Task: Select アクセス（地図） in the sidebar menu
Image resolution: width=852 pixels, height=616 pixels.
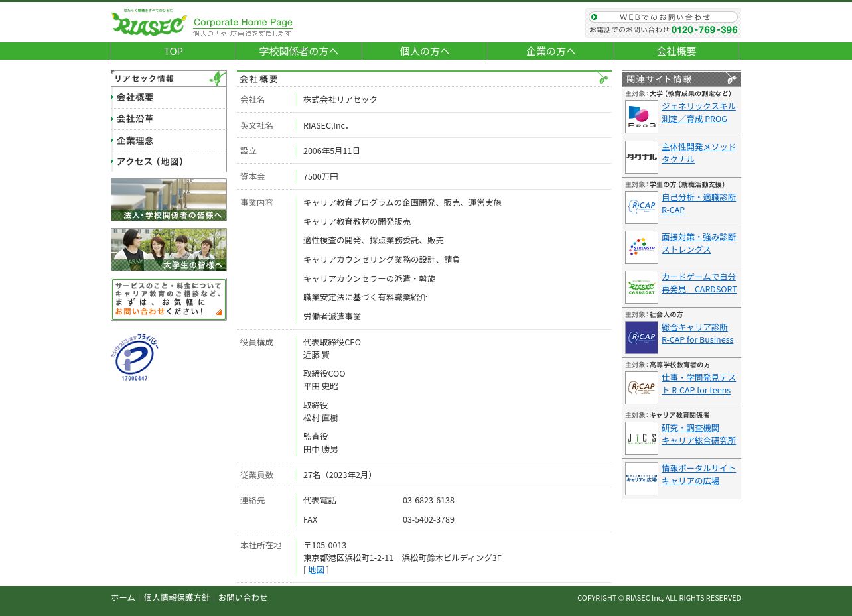Action: (x=169, y=162)
